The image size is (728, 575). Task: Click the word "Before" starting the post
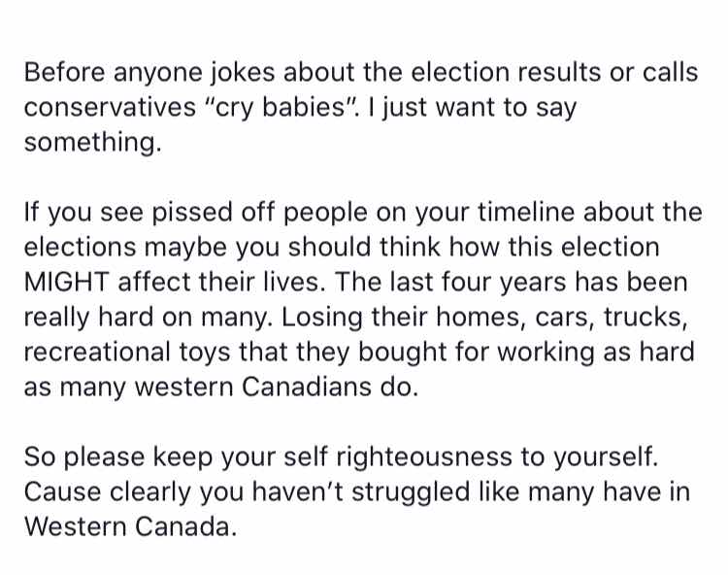point(64,72)
